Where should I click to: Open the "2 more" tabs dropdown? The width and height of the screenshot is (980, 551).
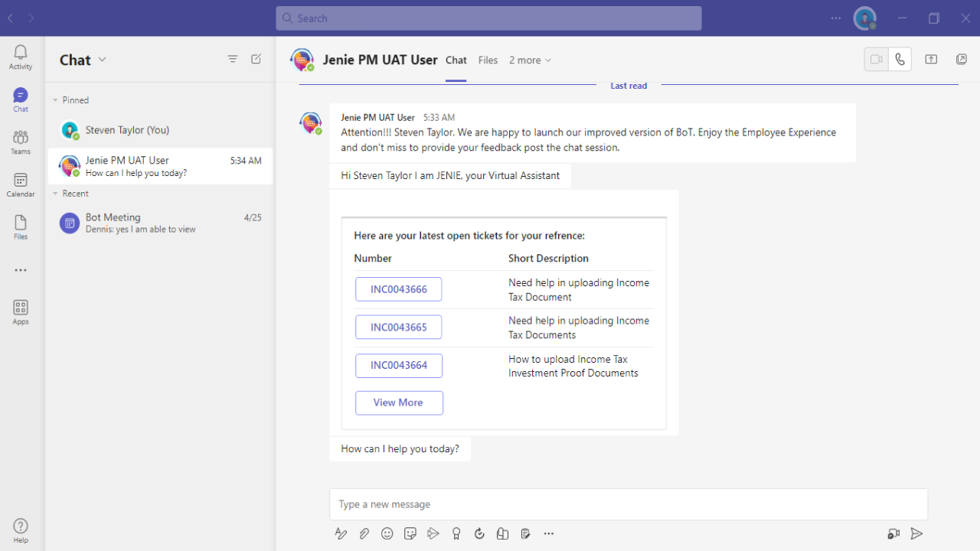[x=530, y=60]
